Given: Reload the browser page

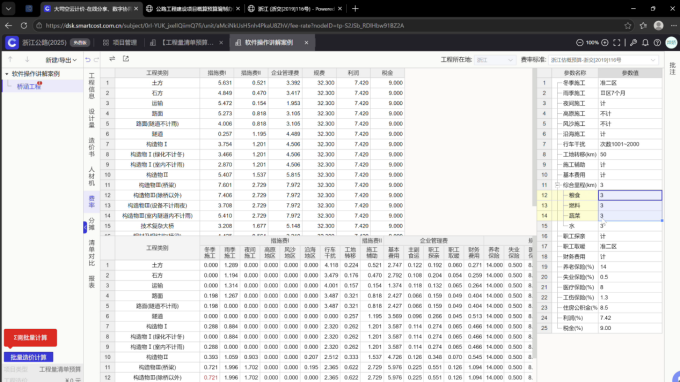Looking at the screenshot, I should click(x=24, y=26).
